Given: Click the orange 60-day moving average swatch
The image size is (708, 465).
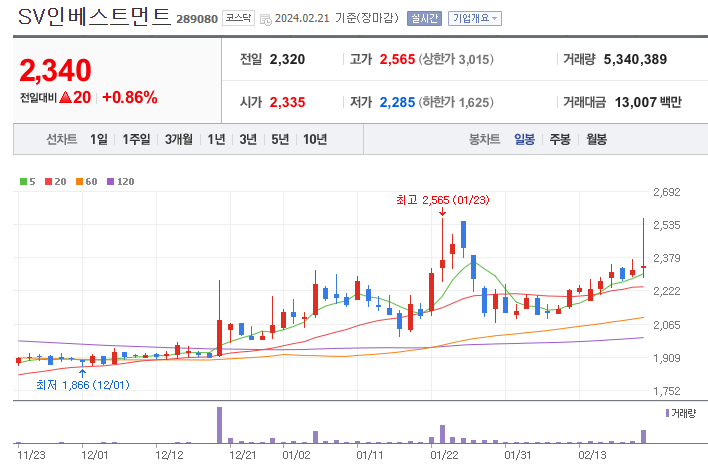Looking at the screenshot, I should coord(79,181).
